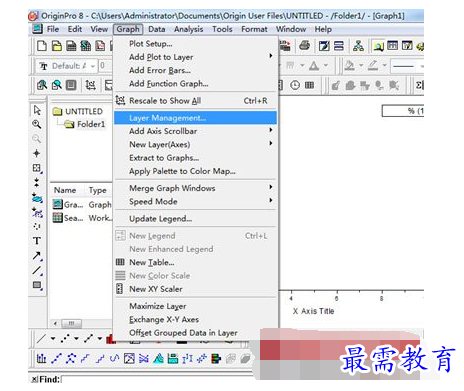This screenshot has height=391, width=464.
Task: Choose Extract to Graphs menu entry
Action: [195, 158]
